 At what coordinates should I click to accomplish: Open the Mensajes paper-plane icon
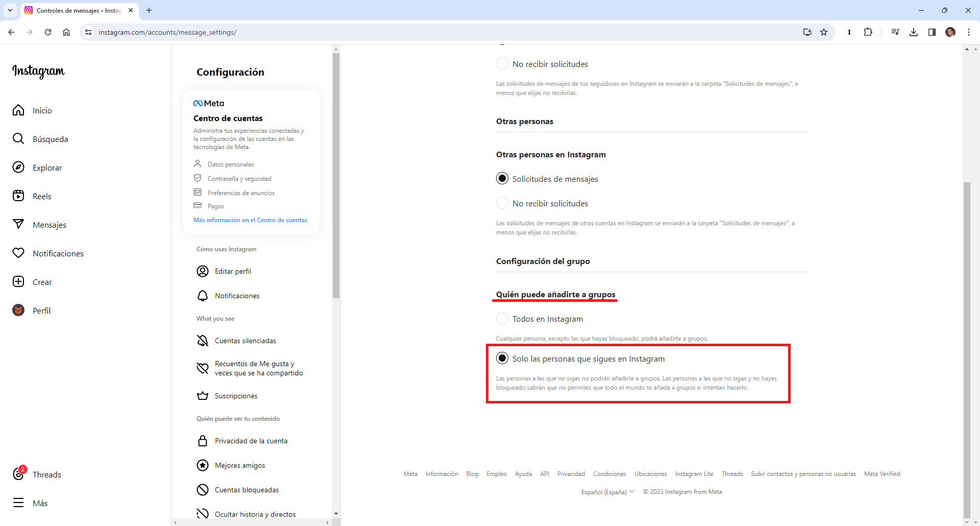coord(18,225)
